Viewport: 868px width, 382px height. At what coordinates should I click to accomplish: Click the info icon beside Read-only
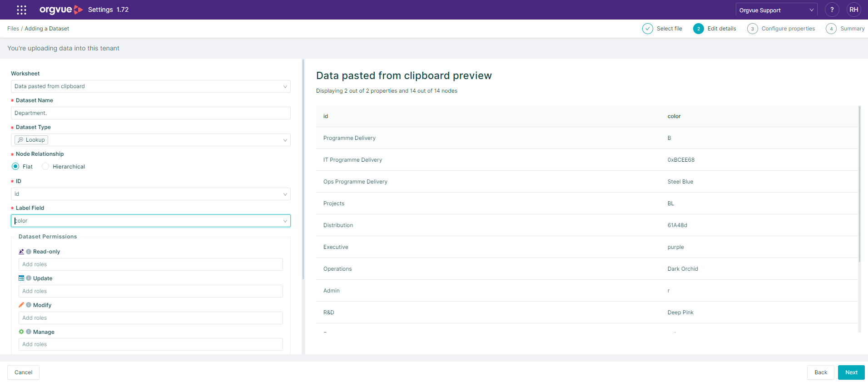pyautogui.click(x=29, y=252)
